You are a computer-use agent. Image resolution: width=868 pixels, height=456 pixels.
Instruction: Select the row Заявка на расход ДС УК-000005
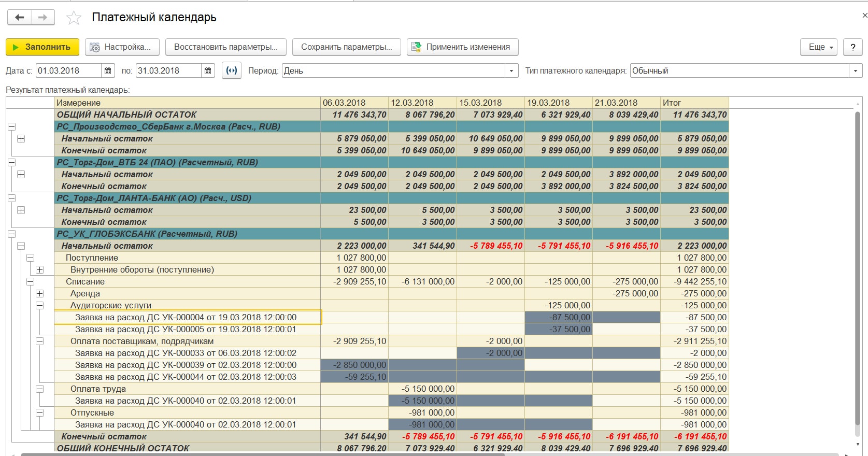pyautogui.click(x=188, y=329)
